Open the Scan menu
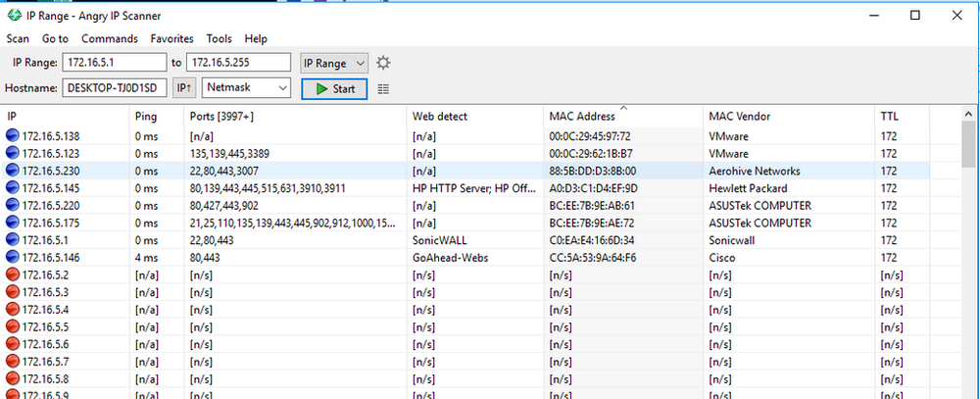The image size is (980, 399). (x=18, y=39)
